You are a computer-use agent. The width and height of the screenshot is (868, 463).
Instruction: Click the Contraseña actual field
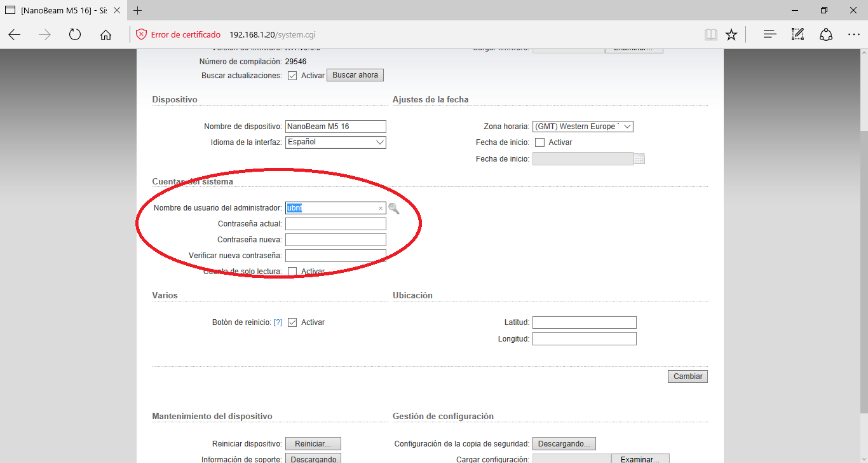tap(336, 224)
